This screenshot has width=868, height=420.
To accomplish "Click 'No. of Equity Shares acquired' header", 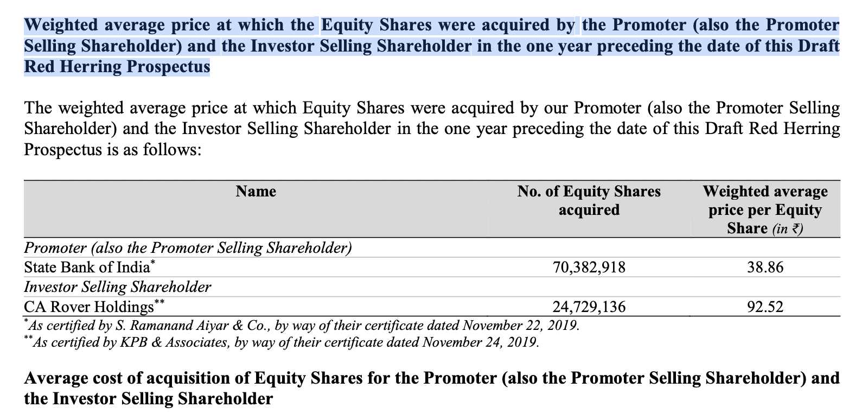I will coord(589,200).
